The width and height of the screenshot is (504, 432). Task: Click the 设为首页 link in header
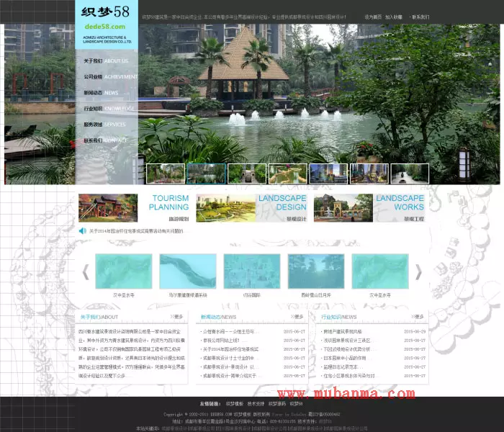pyautogui.click(x=373, y=17)
